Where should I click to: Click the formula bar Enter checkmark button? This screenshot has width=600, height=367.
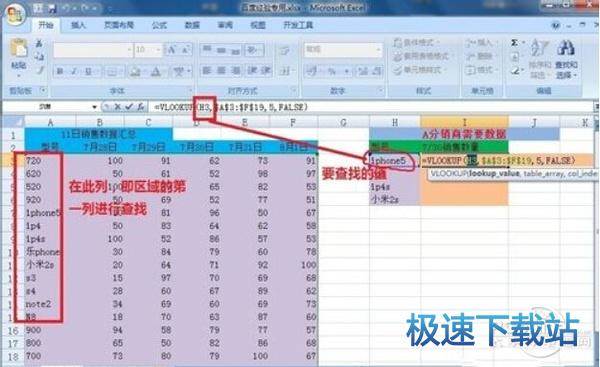[x=129, y=107]
